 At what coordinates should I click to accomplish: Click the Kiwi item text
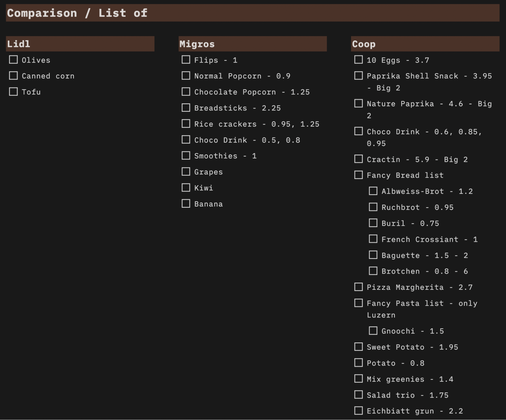pyautogui.click(x=204, y=188)
